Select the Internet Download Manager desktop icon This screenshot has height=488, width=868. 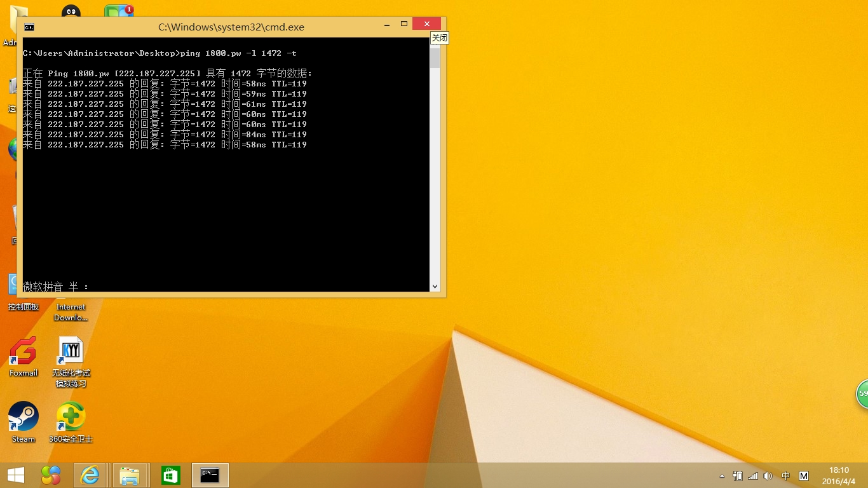71,310
